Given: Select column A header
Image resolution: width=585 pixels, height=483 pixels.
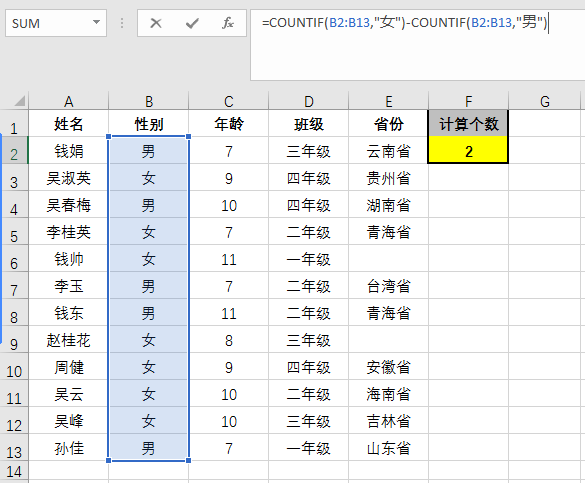Looking at the screenshot, I should pyautogui.click(x=69, y=101).
